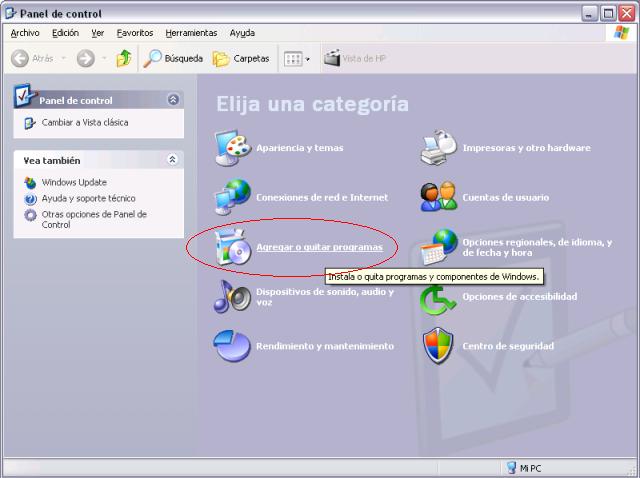Maximize the Panel de control window
Image resolution: width=640 pixels, height=478 pixels.
[608, 14]
